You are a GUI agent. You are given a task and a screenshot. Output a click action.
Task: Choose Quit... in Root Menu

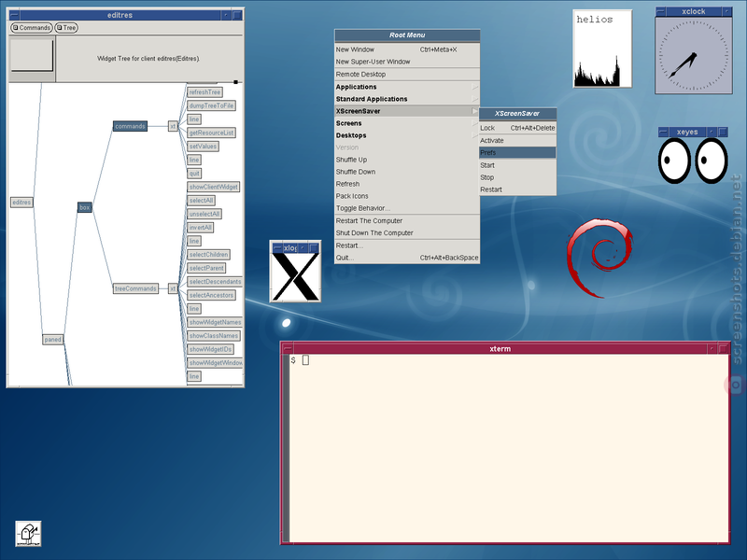coord(407,259)
